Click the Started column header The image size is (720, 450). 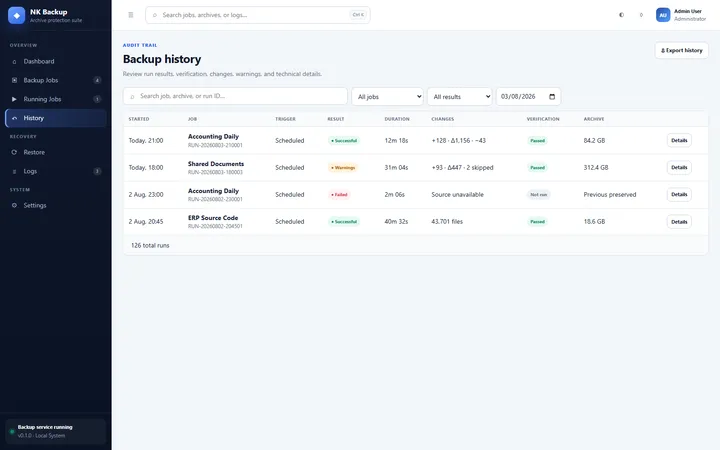coord(139,119)
